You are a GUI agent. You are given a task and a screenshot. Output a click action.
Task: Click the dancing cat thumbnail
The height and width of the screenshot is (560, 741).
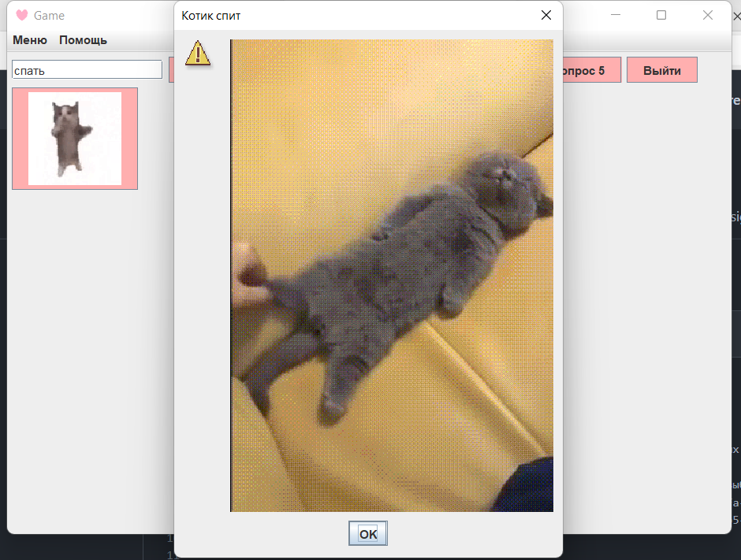coord(74,139)
